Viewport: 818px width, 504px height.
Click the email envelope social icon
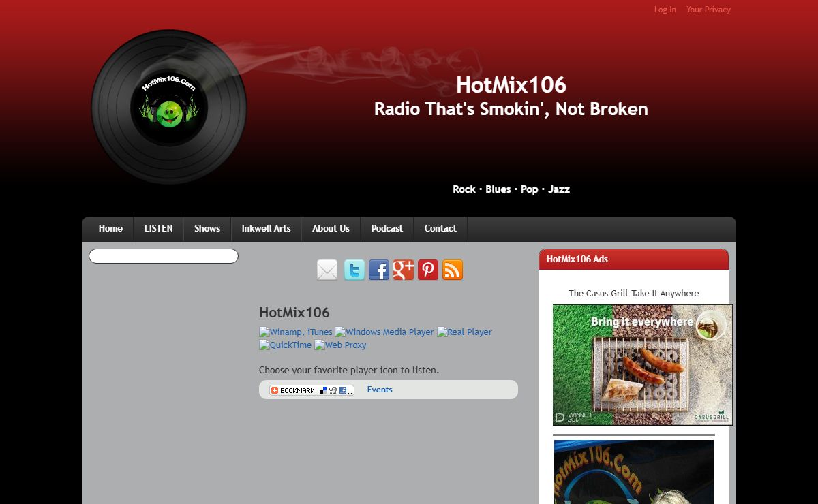327,270
